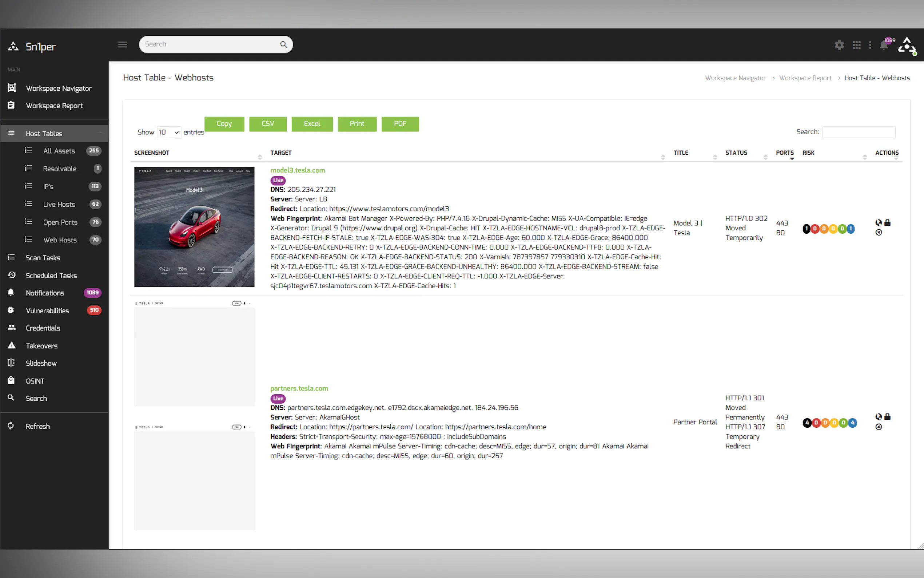Open the Show entries count dropdown
The image size is (924, 578).
[168, 132]
